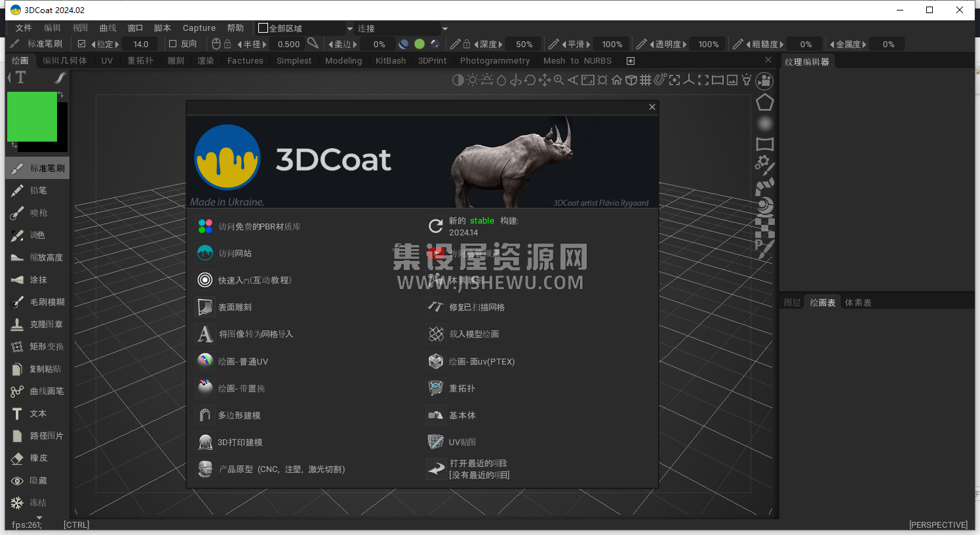The height and width of the screenshot is (535, 980).
Task: Select the 涂抹 smudge tool
Action: pos(37,280)
